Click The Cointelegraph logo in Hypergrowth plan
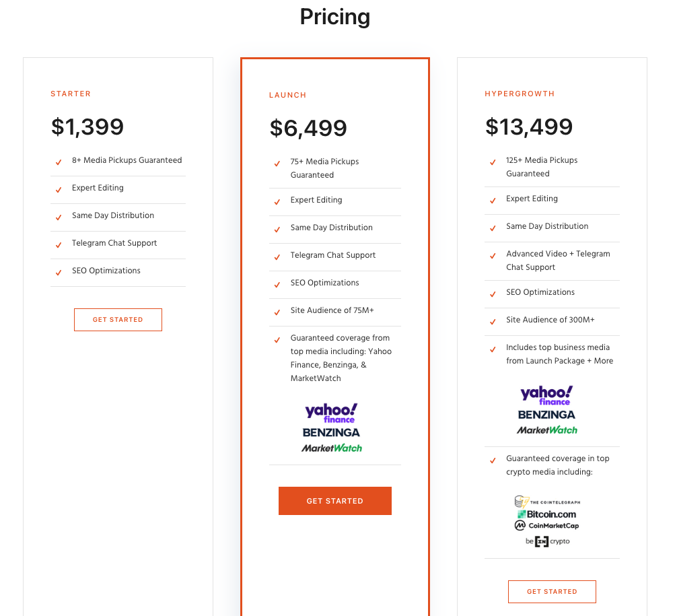 (548, 502)
